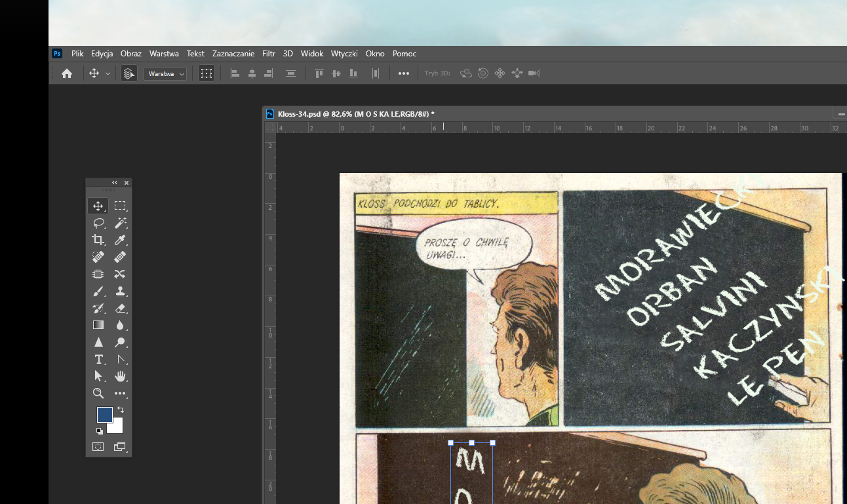The width and height of the screenshot is (847, 504).
Task: Select the Hand tool
Action: 120,376
